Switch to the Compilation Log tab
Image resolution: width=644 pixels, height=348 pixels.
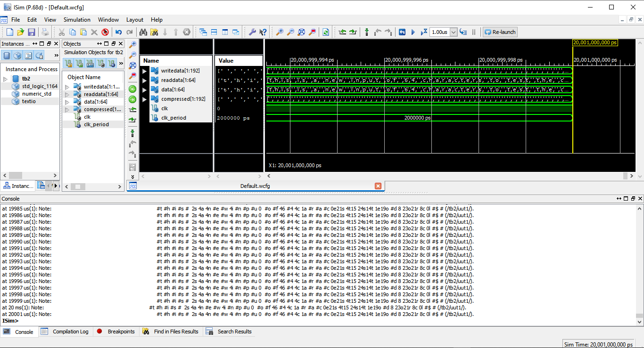65,332
